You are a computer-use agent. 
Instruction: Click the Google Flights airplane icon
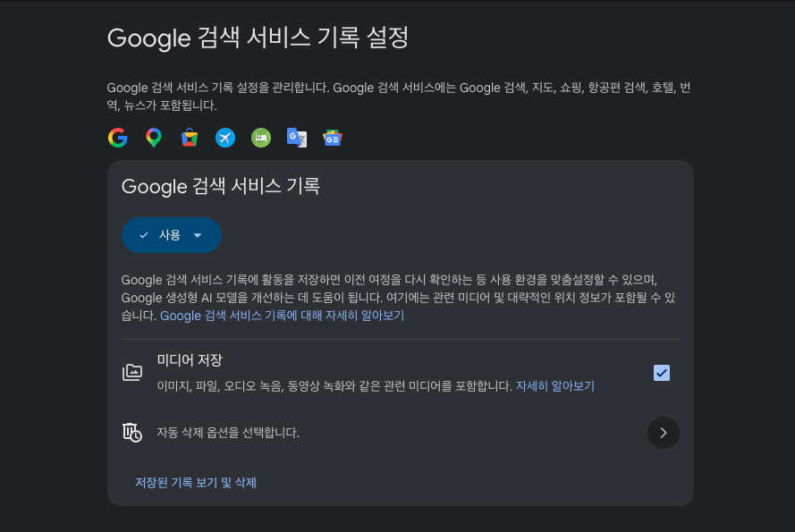coord(225,138)
